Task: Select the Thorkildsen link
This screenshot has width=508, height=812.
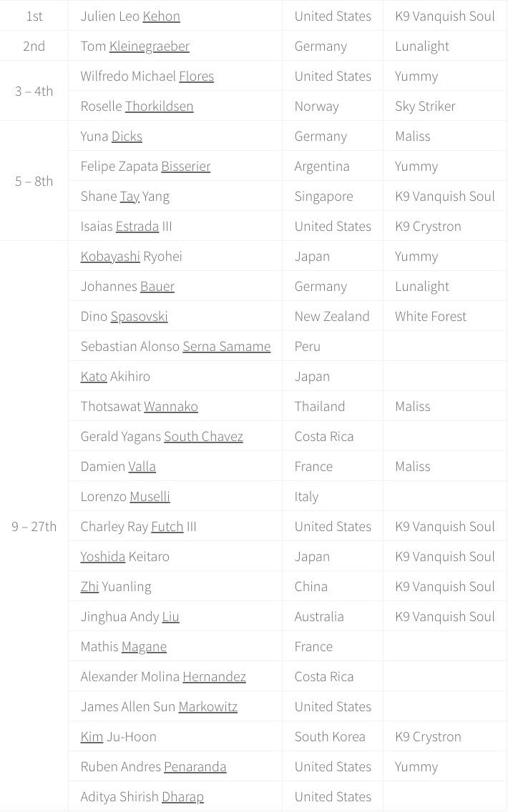Action: coord(159,106)
